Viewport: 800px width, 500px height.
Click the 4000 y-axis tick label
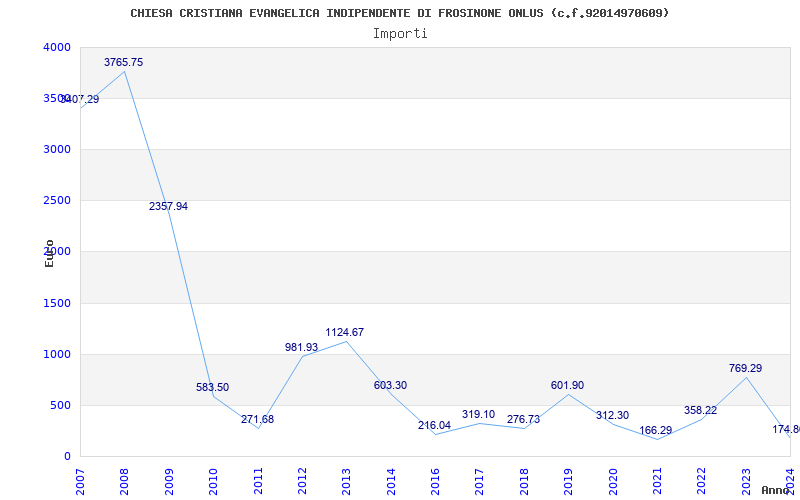(57, 47)
